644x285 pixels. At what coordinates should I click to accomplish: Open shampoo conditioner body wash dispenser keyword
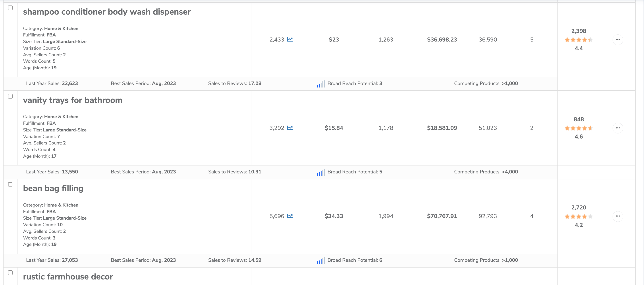pyautogui.click(x=107, y=12)
